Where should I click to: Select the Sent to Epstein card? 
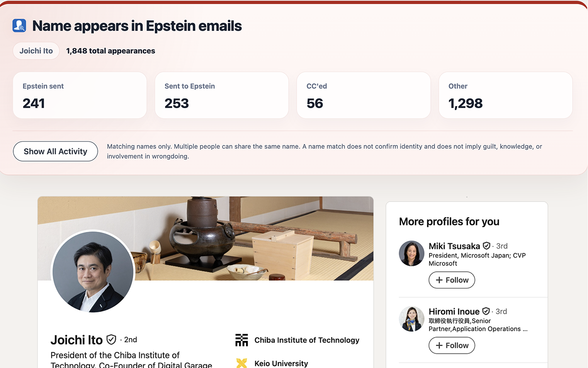[221, 95]
